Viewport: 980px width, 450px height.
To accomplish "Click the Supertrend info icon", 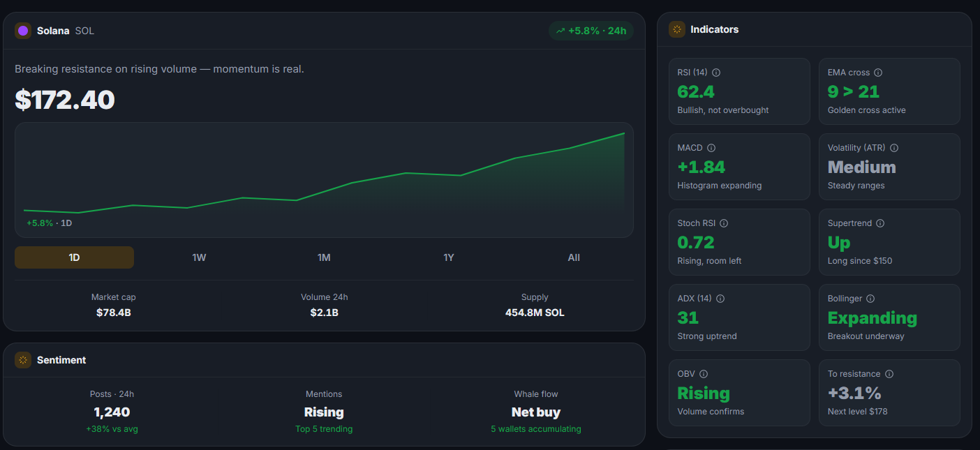I will click(x=880, y=223).
